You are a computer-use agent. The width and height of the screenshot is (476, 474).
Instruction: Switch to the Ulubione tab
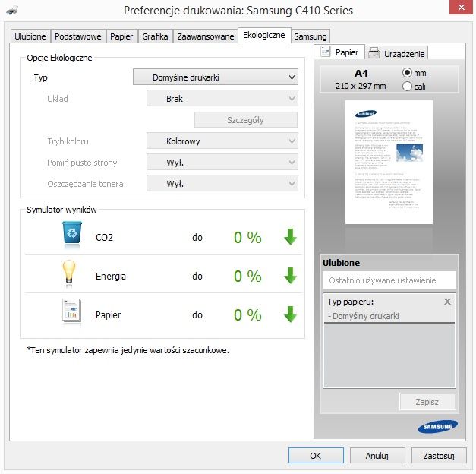click(30, 36)
